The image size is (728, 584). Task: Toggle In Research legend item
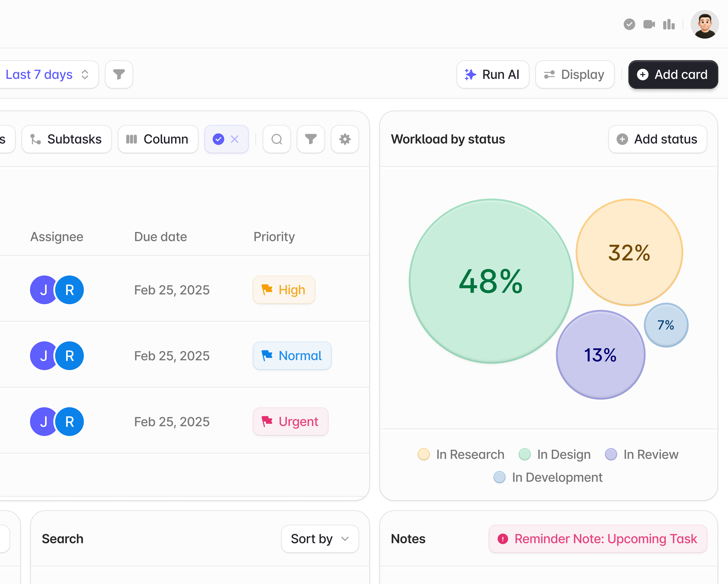click(x=461, y=454)
